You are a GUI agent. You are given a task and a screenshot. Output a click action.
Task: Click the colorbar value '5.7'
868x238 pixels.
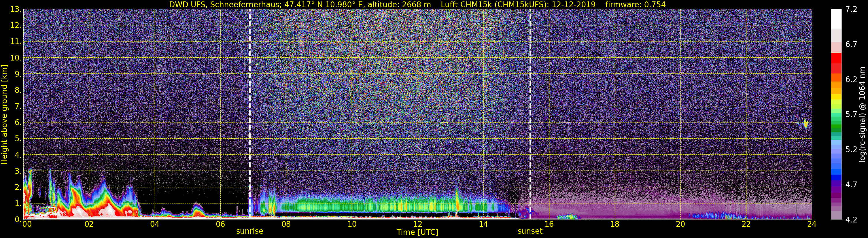pos(851,114)
